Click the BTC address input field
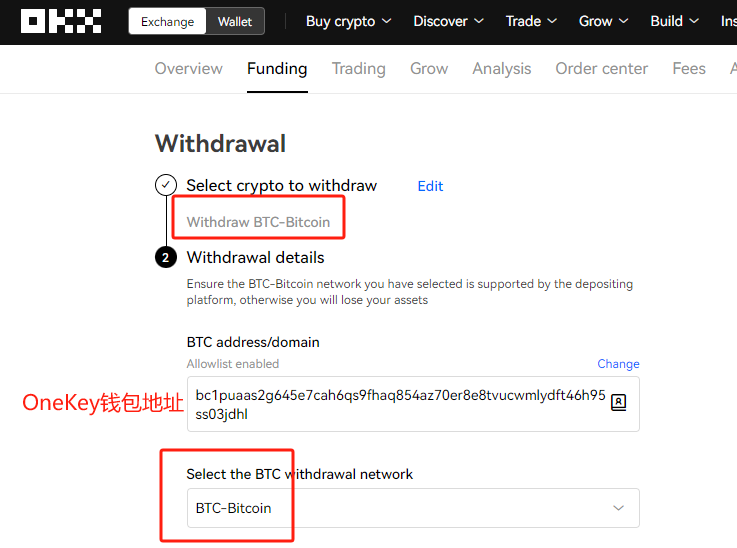The height and width of the screenshot is (548, 737). click(x=413, y=404)
